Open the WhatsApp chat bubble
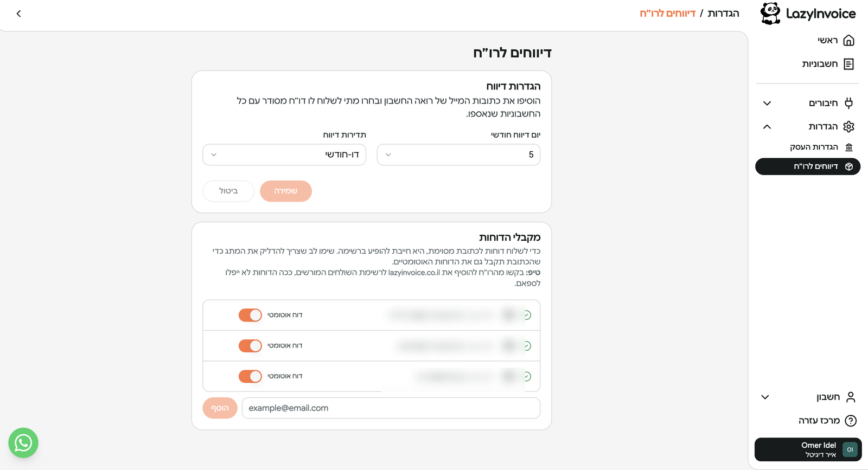This screenshot has width=868, height=470. coord(23,443)
